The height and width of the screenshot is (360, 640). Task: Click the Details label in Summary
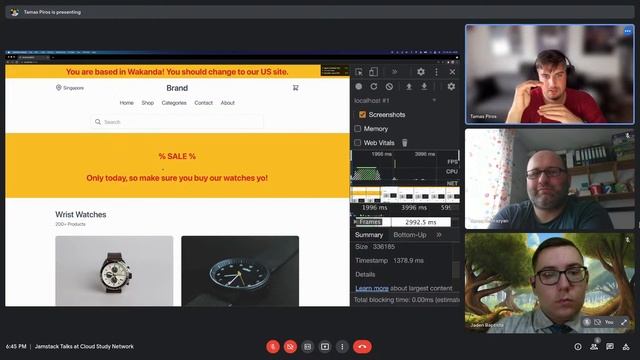tap(365, 274)
